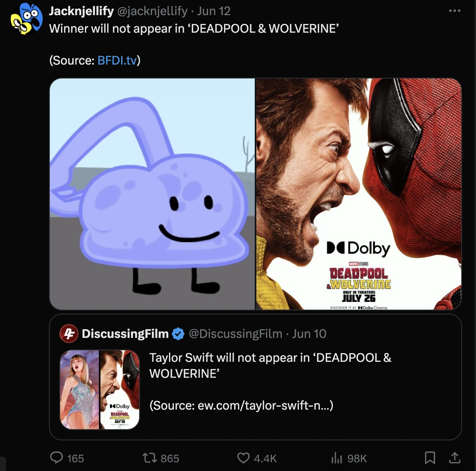Like the tweet with the heart icon
This screenshot has width=476, height=471.
coord(243,458)
